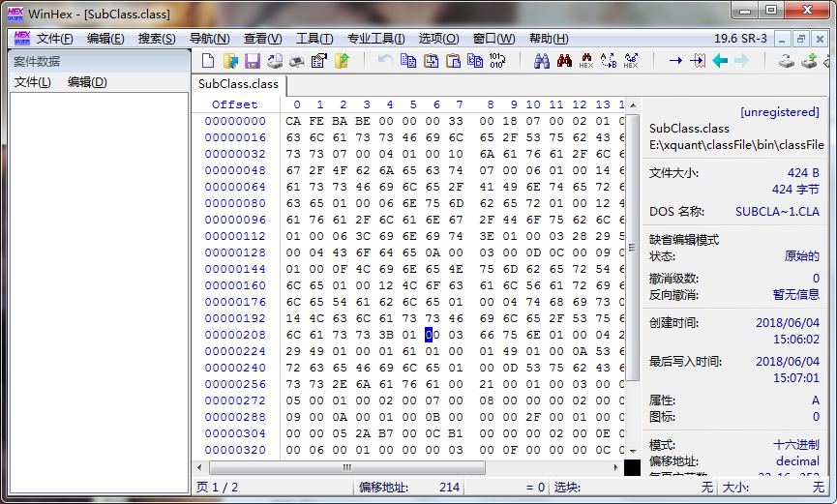The height and width of the screenshot is (504, 837).
Task: Click the grey disk clone toolbar icon
Action: click(x=787, y=61)
